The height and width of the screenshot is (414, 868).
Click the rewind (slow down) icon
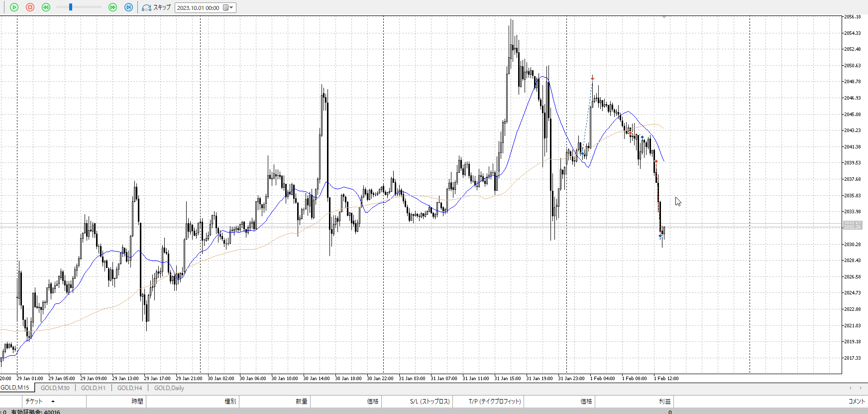click(46, 7)
